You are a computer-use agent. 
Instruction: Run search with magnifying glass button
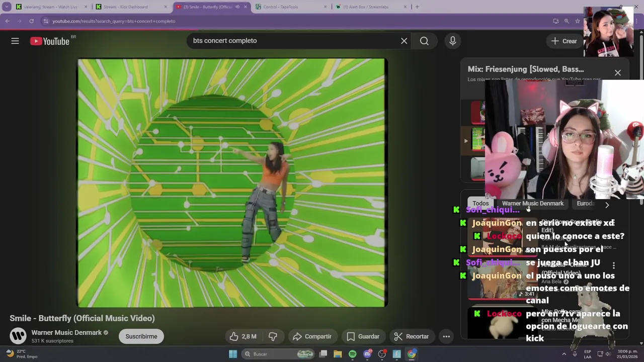tap(424, 41)
